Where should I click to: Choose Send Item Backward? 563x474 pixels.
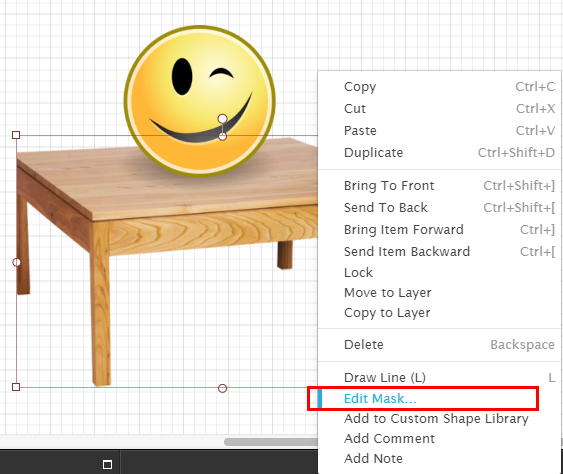[x=439, y=251]
